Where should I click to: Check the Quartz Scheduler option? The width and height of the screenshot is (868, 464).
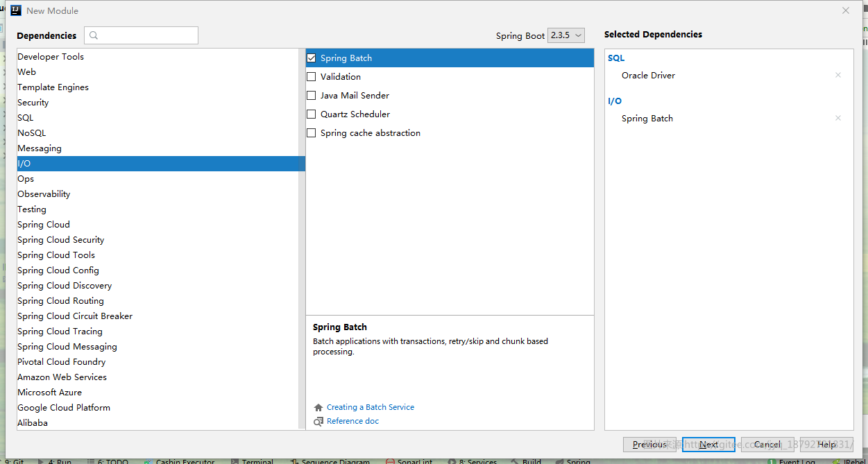[312, 114]
